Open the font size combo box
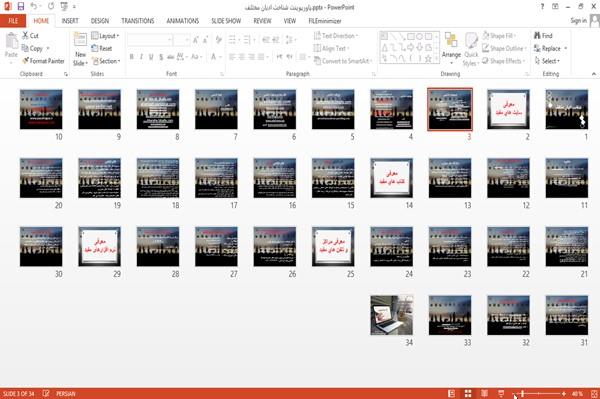Image resolution: width=600 pixels, height=399 pixels. [181, 40]
